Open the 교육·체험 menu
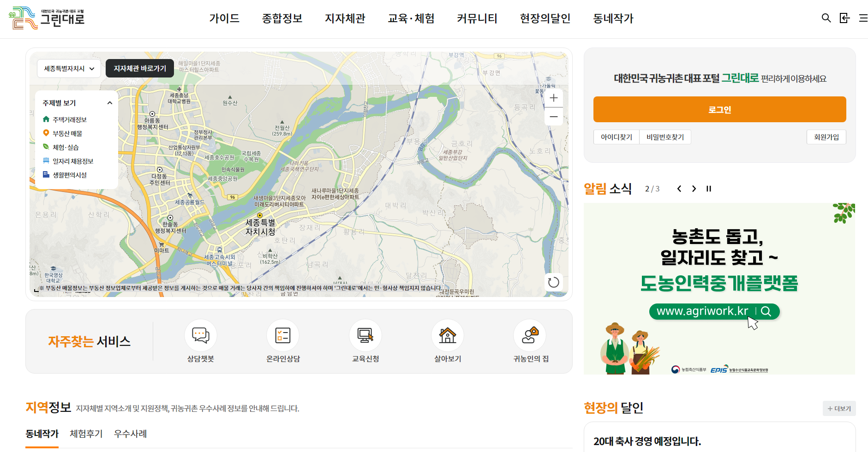Screen dimensions: 868x452 (x=411, y=18)
